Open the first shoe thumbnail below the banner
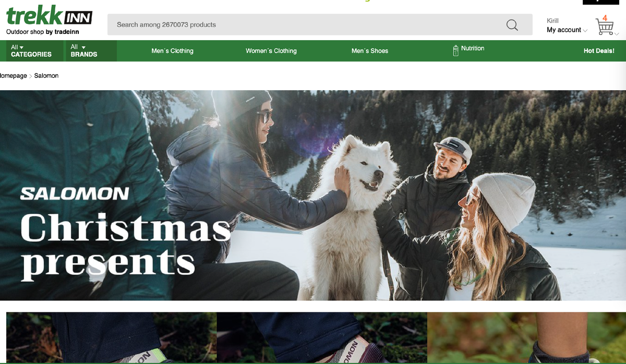 point(111,337)
